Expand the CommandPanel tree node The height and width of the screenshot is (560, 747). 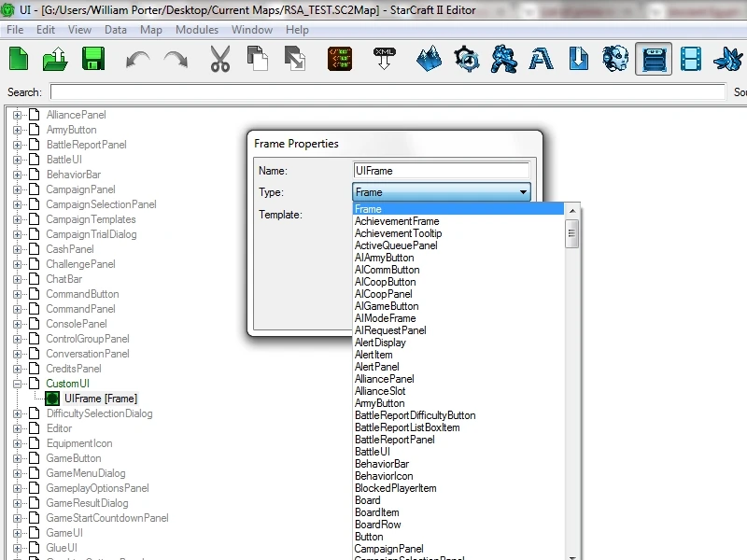coord(17,309)
